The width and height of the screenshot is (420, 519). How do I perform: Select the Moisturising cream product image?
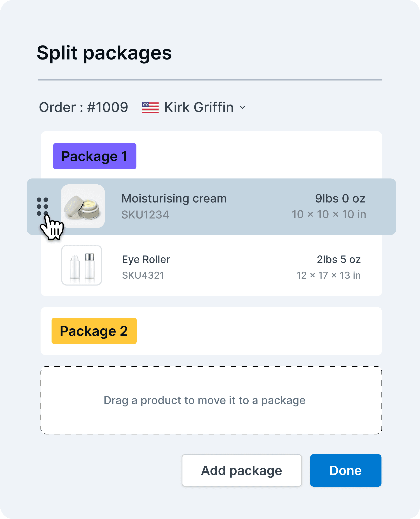(x=83, y=206)
